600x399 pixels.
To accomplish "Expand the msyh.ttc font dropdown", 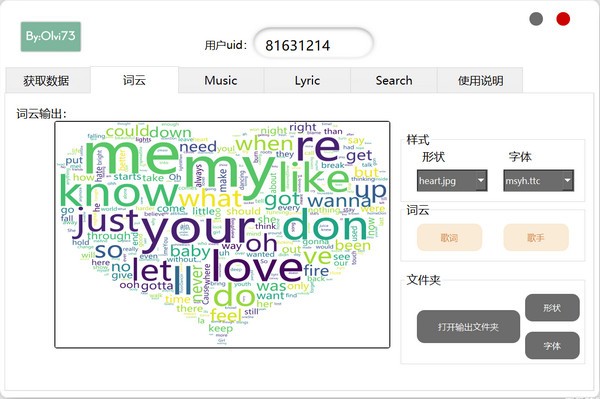I will tap(538, 181).
